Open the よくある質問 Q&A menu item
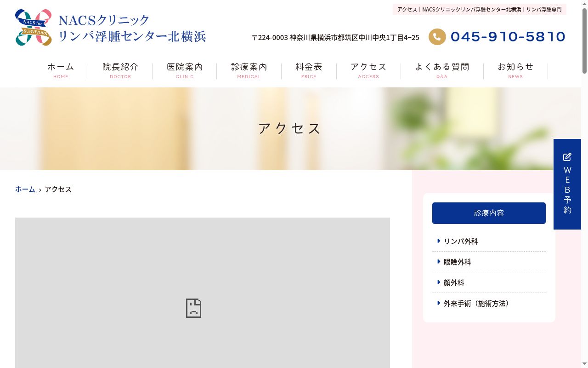588x368 pixels. (x=442, y=70)
